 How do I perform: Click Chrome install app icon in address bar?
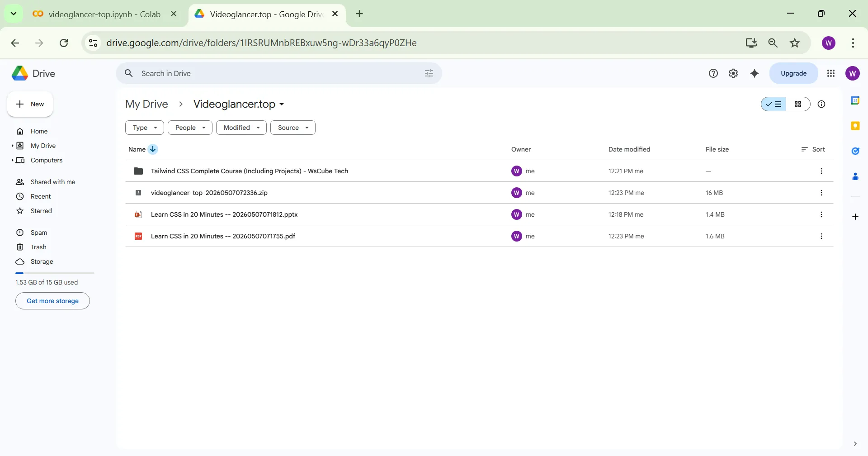[x=751, y=43]
